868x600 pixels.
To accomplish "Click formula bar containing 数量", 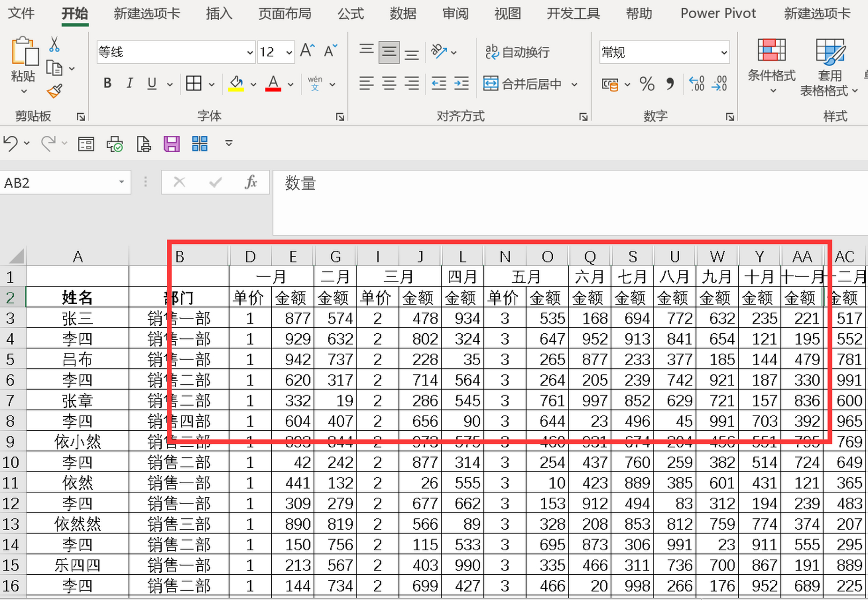I will tap(570, 202).
